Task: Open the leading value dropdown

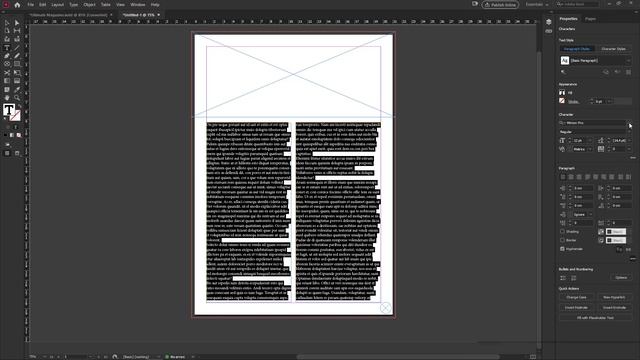Action: 629,140
